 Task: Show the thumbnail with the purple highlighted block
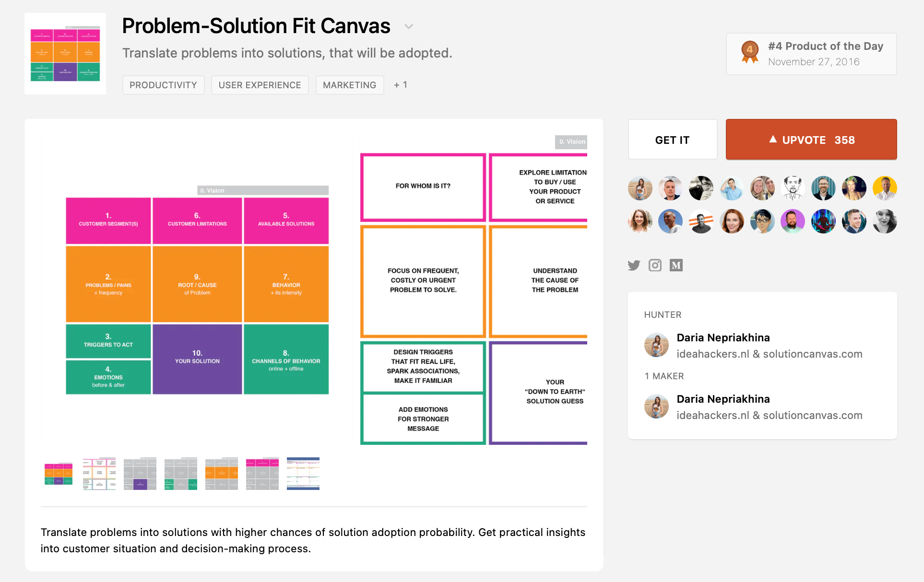140,474
